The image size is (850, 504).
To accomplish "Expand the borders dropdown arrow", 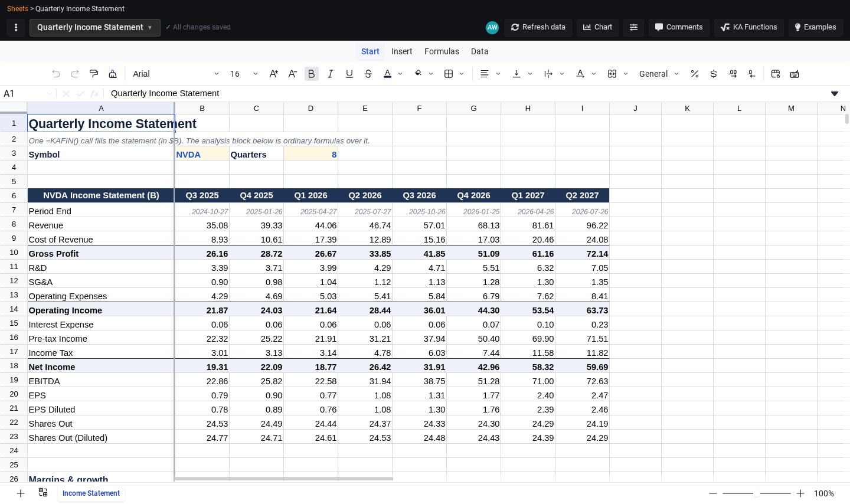I will [462, 74].
